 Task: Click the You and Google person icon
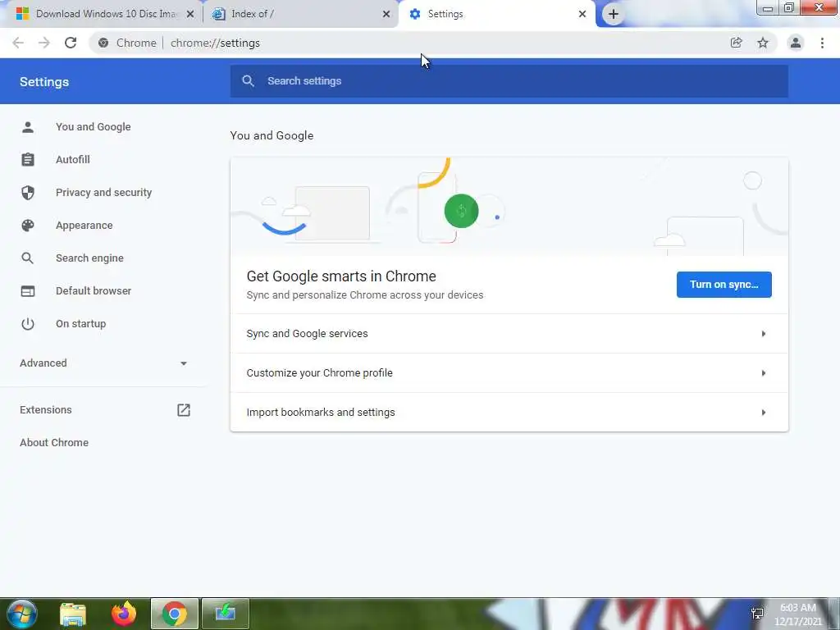click(28, 127)
